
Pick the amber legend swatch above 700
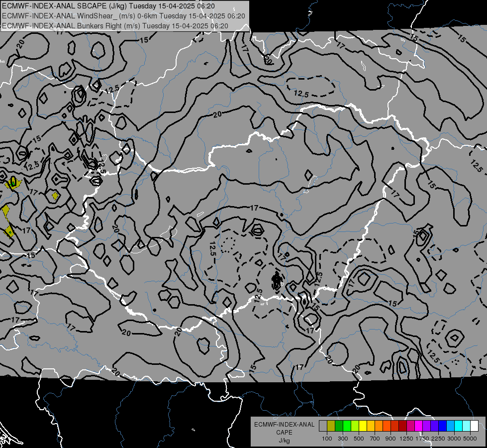[x=371, y=426]
